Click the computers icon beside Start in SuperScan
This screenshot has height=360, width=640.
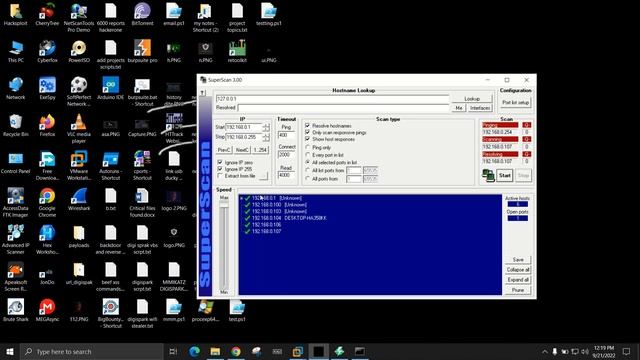click(x=488, y=176)
